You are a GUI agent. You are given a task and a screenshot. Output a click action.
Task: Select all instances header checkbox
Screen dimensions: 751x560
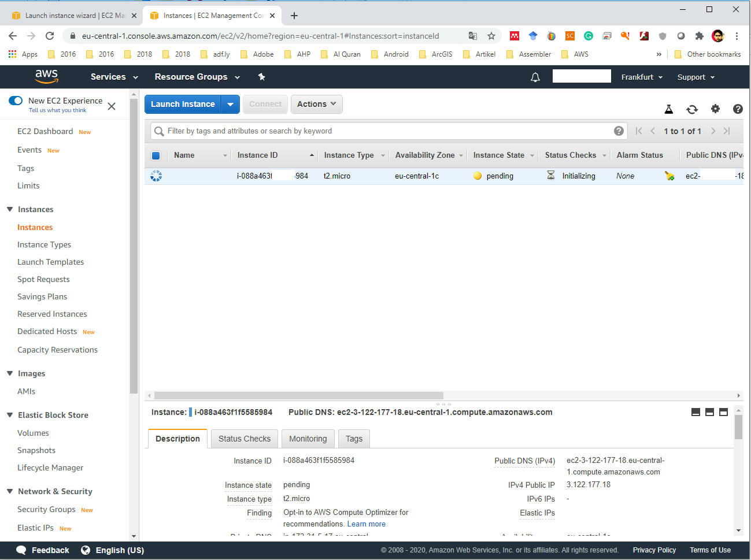(x=156, y=155)
